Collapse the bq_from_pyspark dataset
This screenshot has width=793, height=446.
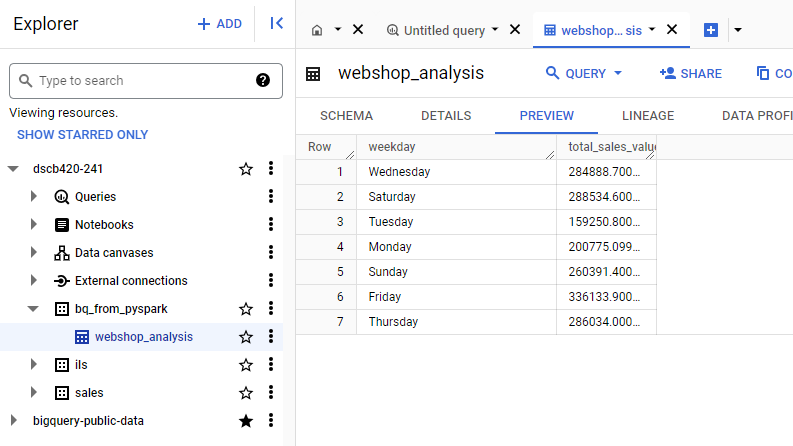click(x=33, y=308)
